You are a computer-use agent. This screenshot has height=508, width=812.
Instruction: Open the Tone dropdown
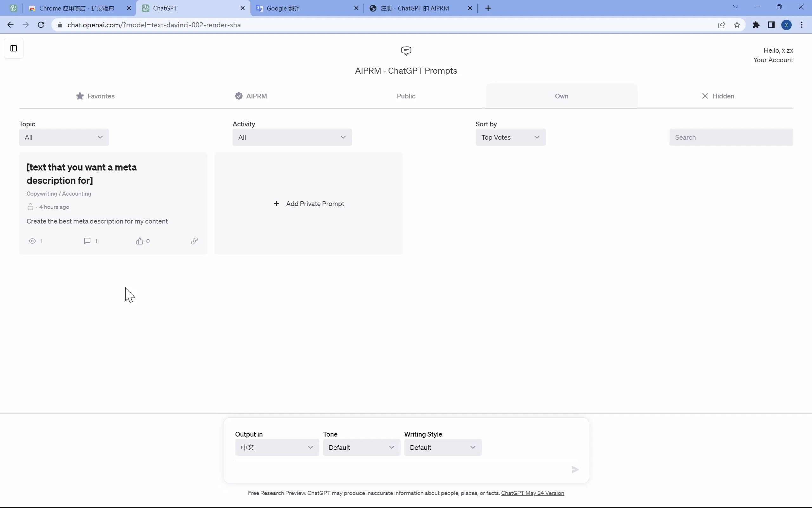click(x=361, y=447)
